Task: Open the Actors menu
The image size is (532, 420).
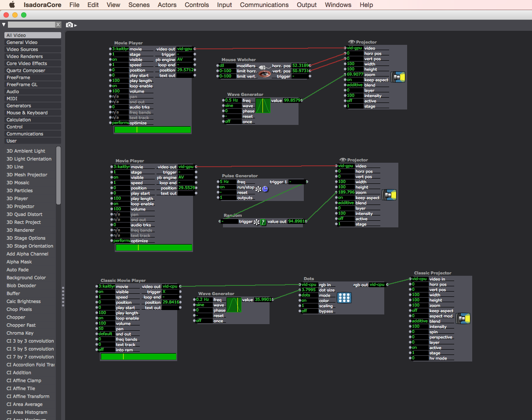Action: click(x=167, y=5)
